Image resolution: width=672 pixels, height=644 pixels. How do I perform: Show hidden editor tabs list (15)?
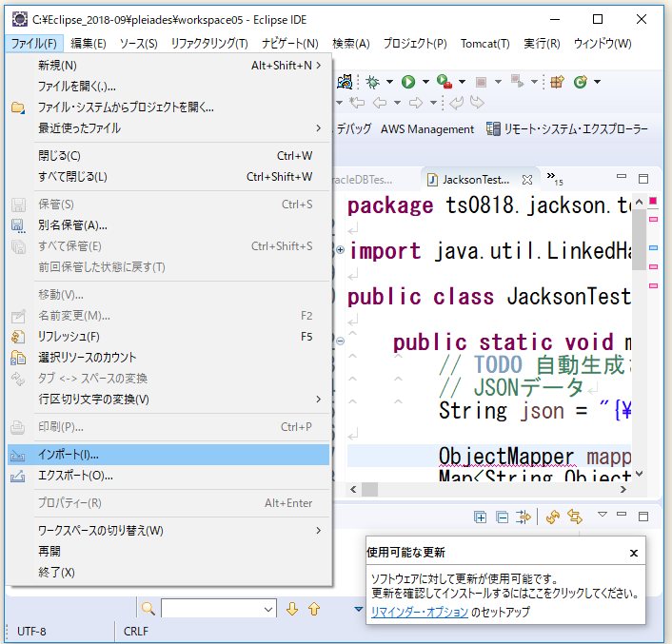(555, 179)
